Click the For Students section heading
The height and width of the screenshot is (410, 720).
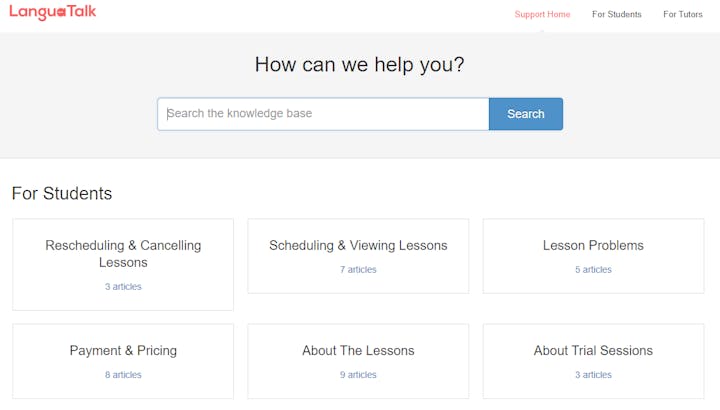pos(62,194)
